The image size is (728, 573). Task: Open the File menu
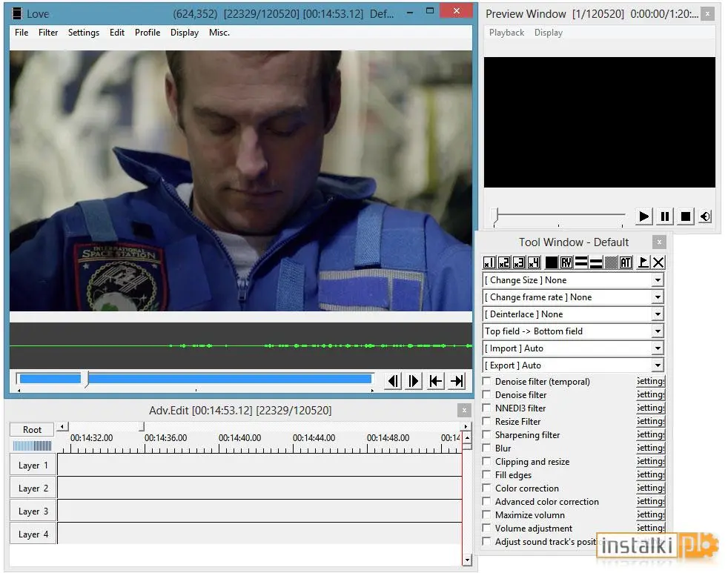coord(21,33)
